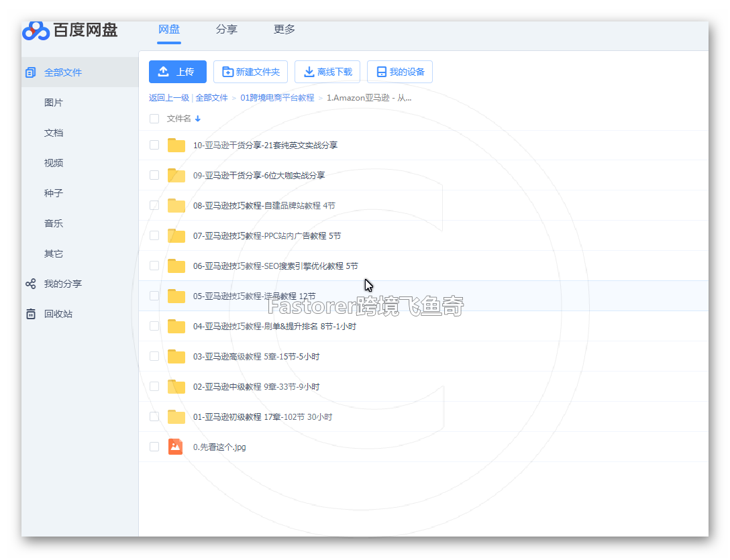Check the box for 02-亚马逊中级教程
This screenshot has height=560, width=730.
click(x=154, y=386)
